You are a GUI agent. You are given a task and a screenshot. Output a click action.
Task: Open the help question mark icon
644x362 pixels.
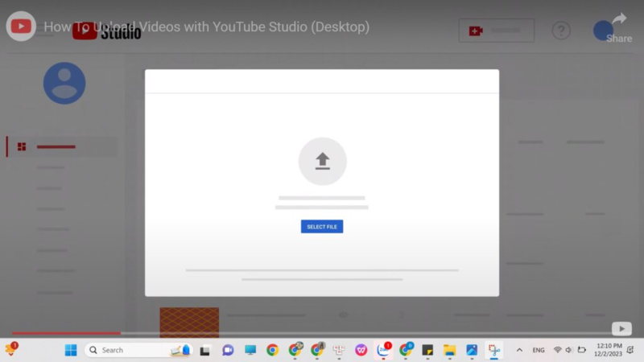(561, 31)
